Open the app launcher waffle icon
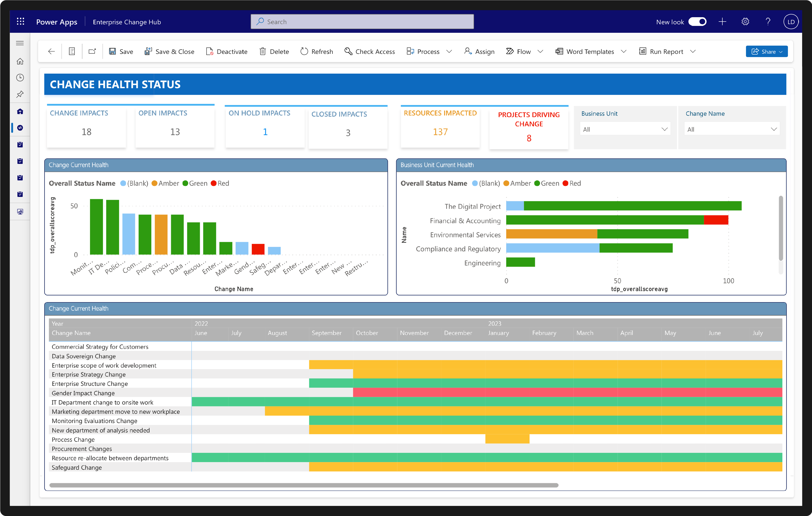The image size is (812, 516). point(21,22)
